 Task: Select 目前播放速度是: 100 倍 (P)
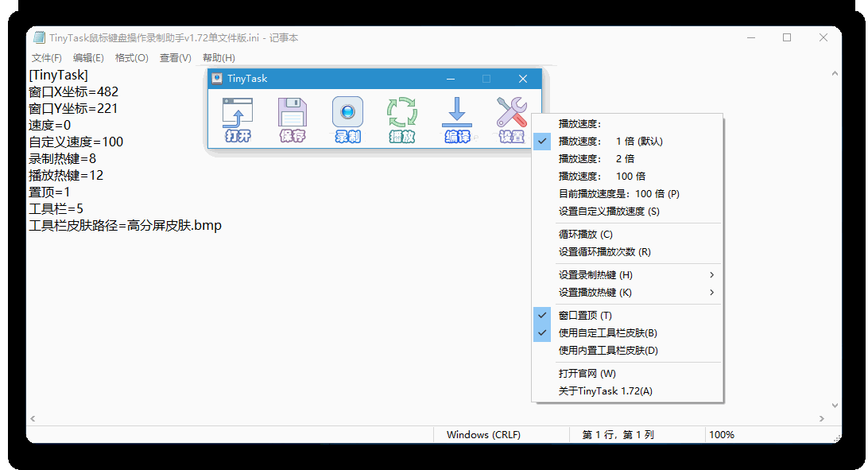point(627,194)
